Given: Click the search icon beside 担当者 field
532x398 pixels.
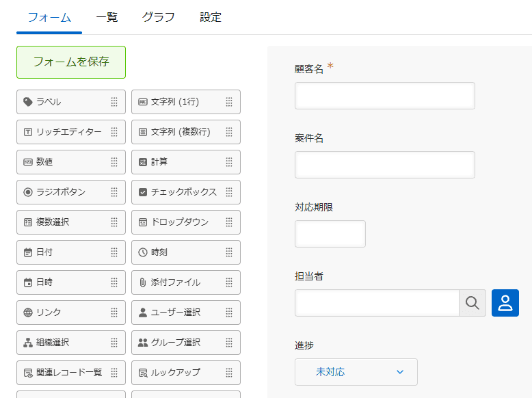Looking at the screenshot, I should point(473,303).
